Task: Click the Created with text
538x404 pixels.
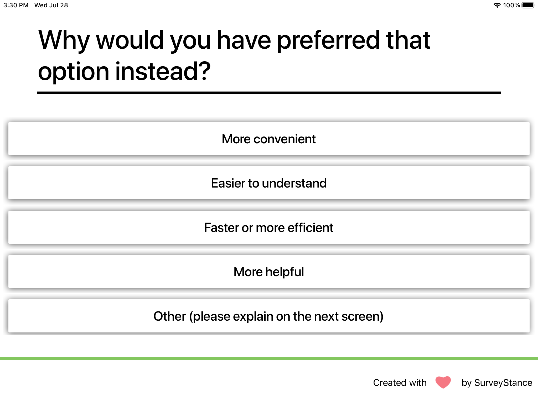Action: [400, 382]
